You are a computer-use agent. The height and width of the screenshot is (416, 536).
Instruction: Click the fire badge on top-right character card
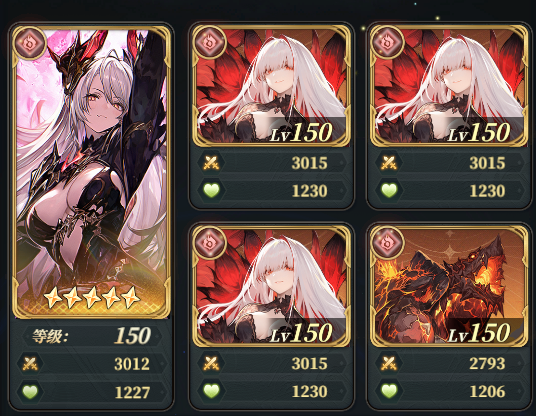pos(388,43)
